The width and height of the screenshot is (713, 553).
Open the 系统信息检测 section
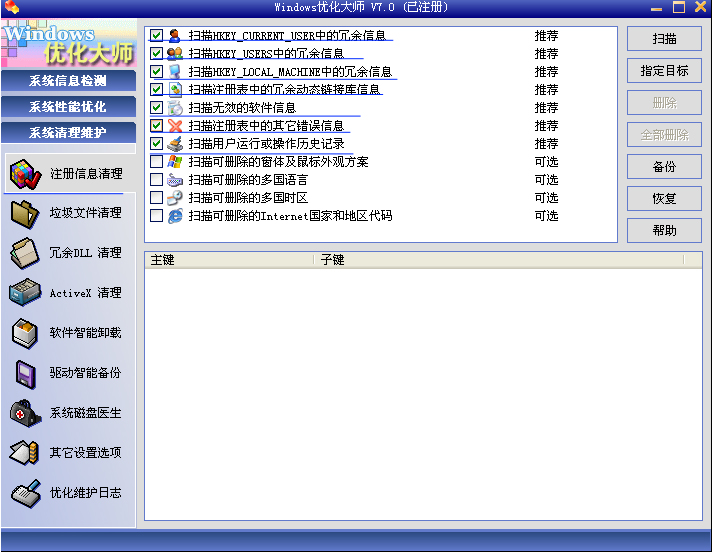[x=68, y=80]
